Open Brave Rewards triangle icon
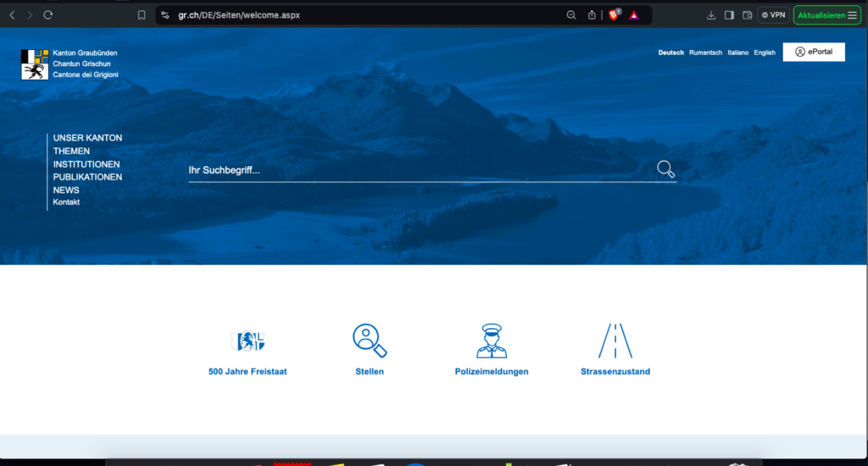This screenshot has width=868, height=466. pos(634,15)
